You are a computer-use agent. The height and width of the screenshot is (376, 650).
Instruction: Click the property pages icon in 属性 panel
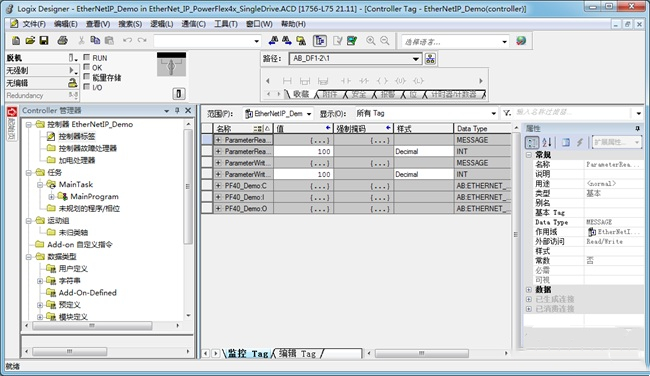[566, 142]
